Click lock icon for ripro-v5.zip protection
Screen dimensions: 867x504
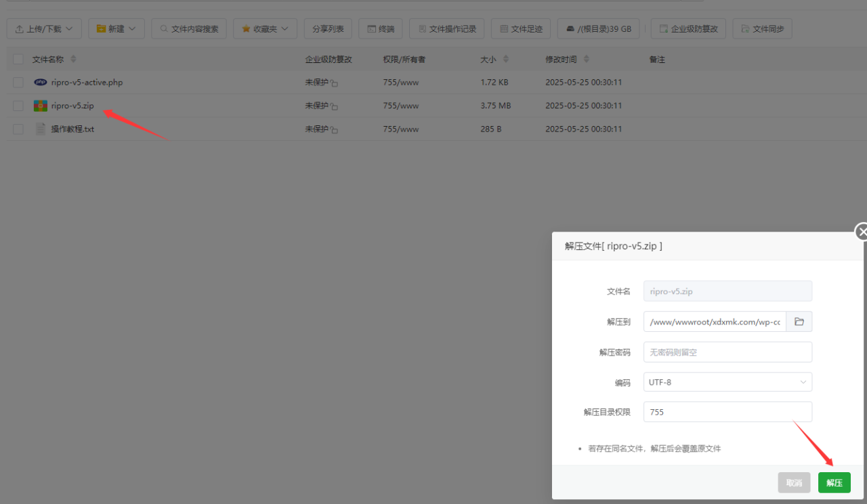coord(334,106)
